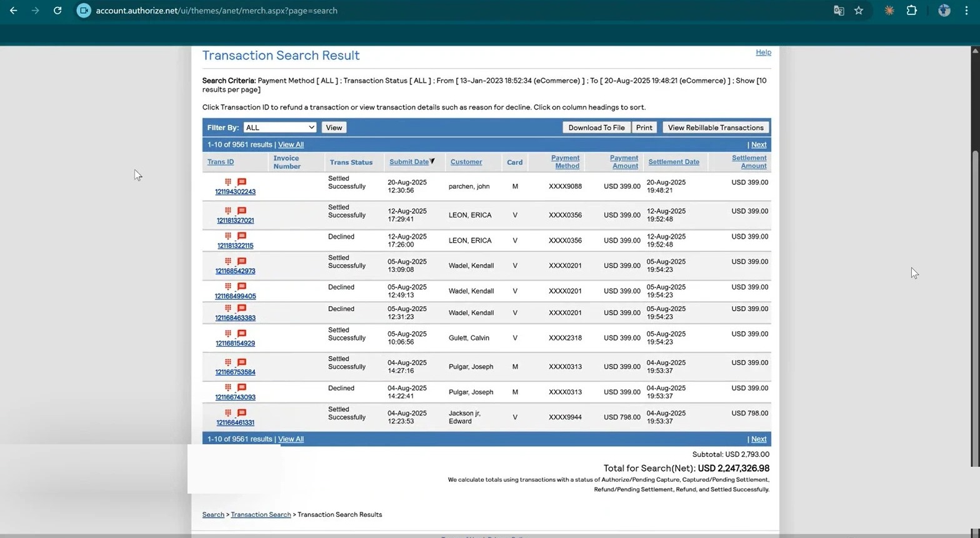Open the Help link at top right
The height and width of the screenshot is (538, 980).
(763, 52)
